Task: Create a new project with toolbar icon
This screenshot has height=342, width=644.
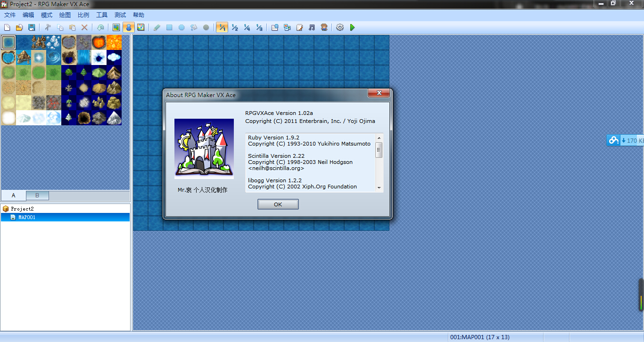Action: point(7,28)
